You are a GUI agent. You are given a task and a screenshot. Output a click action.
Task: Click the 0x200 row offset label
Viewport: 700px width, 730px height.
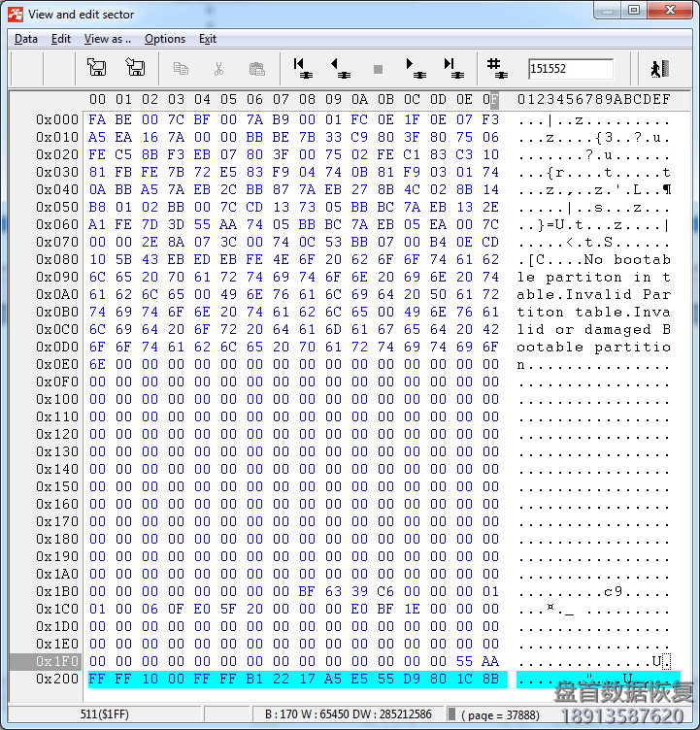[x=57, y=679]
